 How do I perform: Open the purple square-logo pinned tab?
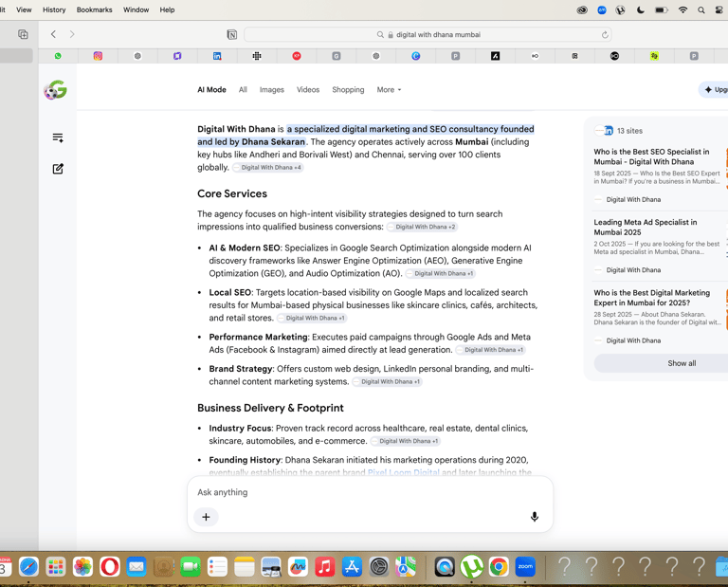[x=177, y=56]
